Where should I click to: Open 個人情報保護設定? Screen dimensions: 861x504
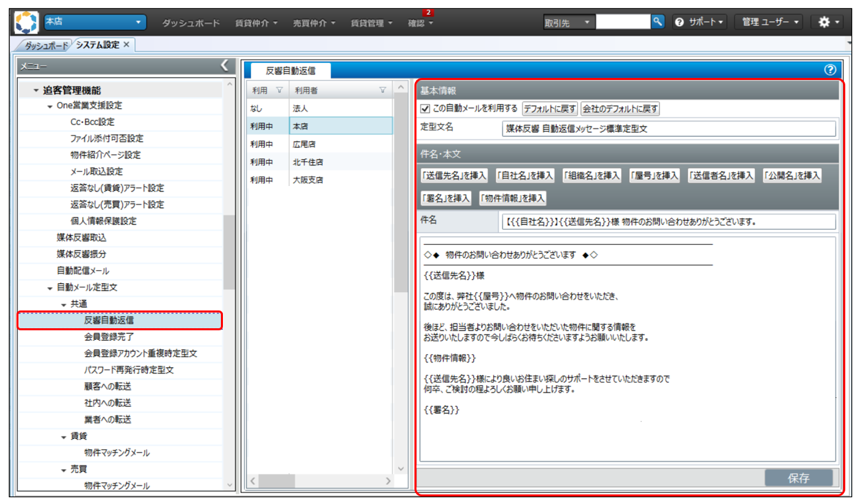pyautogui.click(x=103, y=221)
